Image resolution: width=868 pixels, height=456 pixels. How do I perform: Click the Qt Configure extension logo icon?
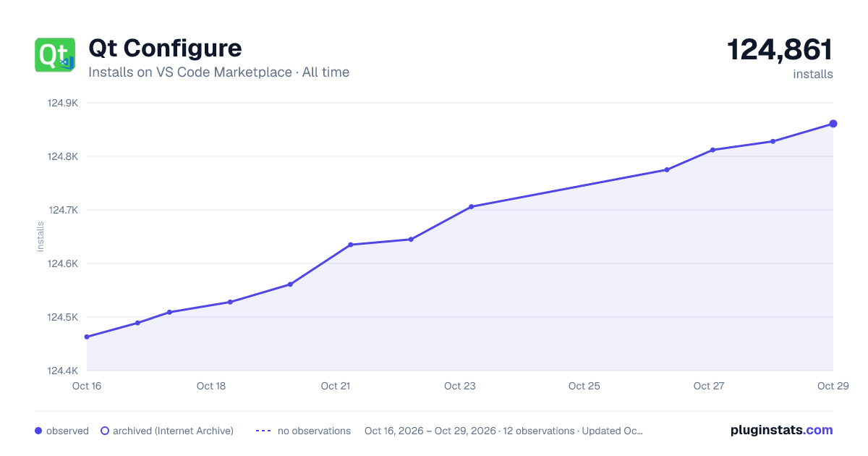point(55,54)
